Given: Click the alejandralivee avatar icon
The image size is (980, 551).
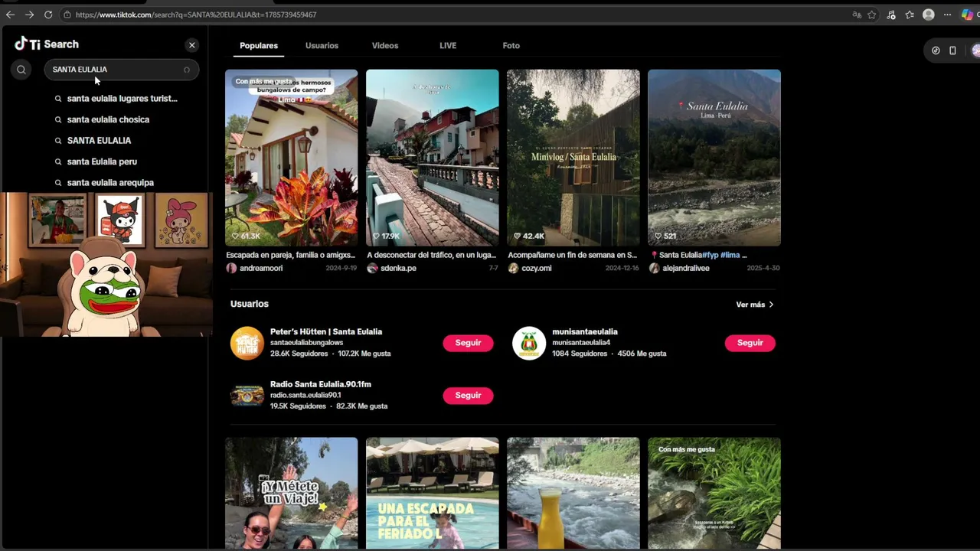Looking at the screenshot, I should point(654,269).
